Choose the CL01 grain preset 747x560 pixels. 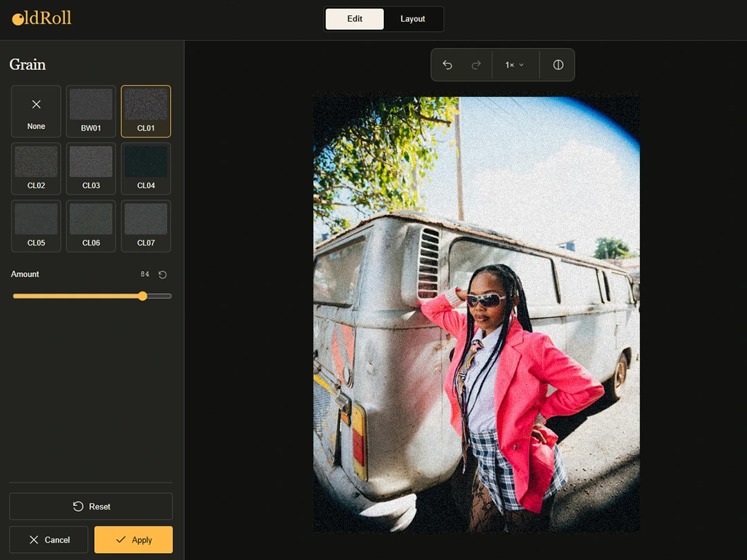[146, 111]
